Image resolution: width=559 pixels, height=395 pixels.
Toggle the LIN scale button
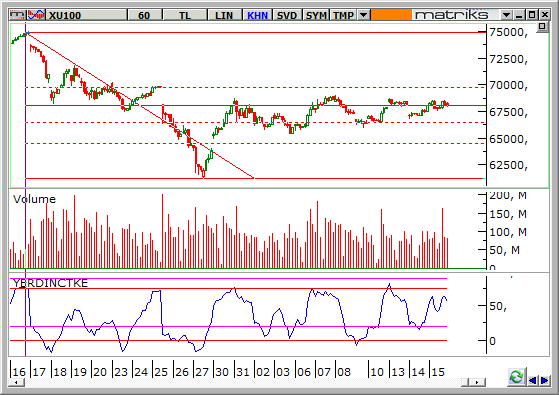click(224, 15)
